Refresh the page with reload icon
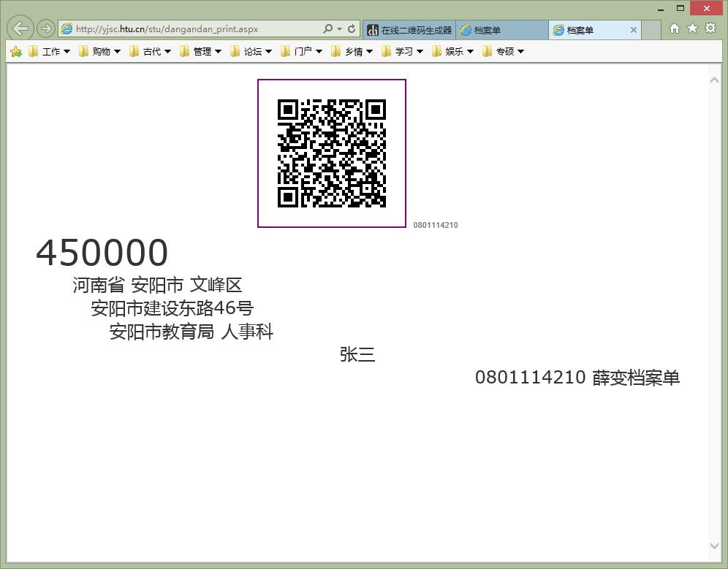 [x=352, y=29]
